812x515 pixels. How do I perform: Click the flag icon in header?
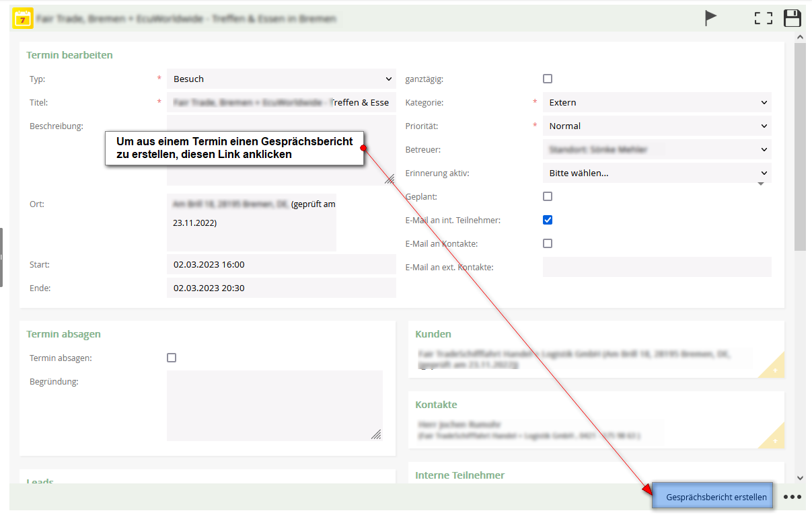[710, 18]
